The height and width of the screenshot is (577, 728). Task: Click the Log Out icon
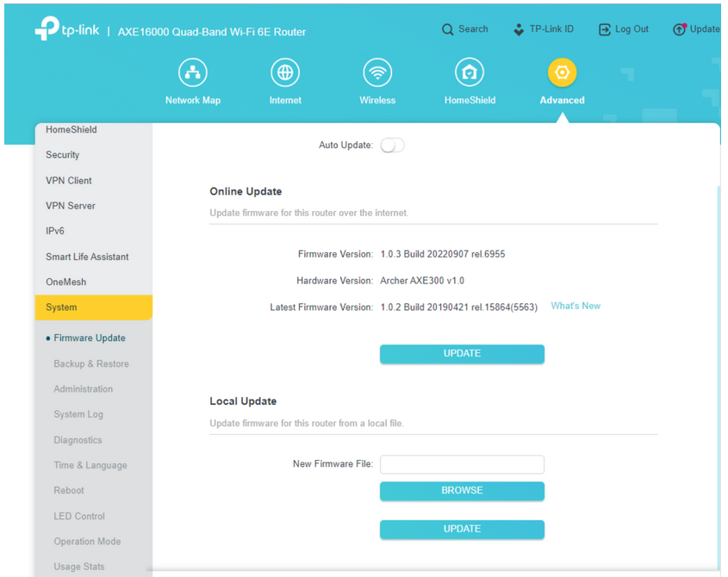coord(605,29)
